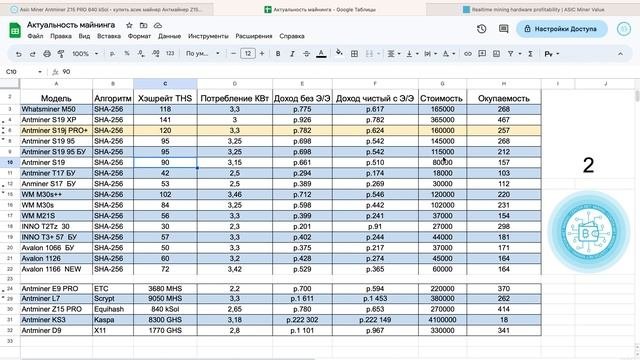The height and width of the screenshot is (360, 640).
Task: Print the spreadsheet
Action: click(x=47, y=53)
